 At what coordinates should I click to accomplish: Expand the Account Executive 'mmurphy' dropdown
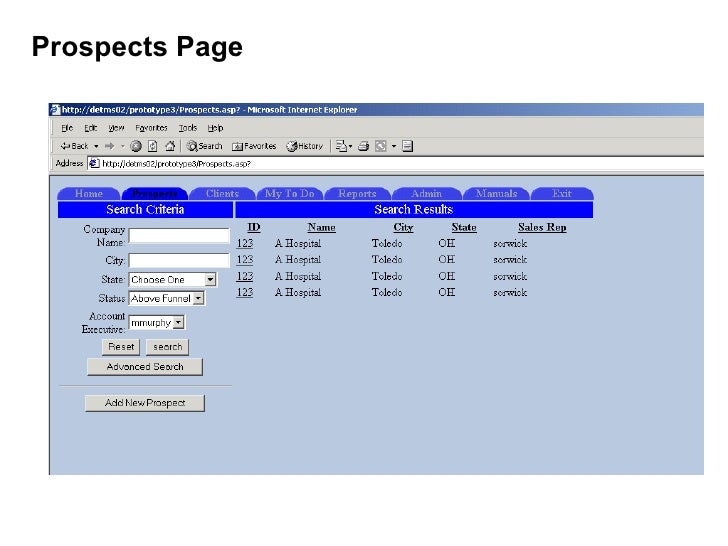179,322
